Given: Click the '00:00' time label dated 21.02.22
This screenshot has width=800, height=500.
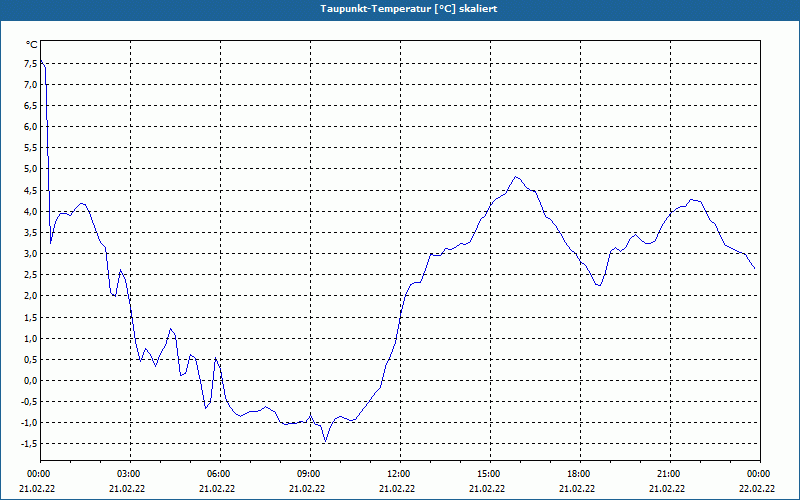Looking at the screenshot, I should [37, 474].
